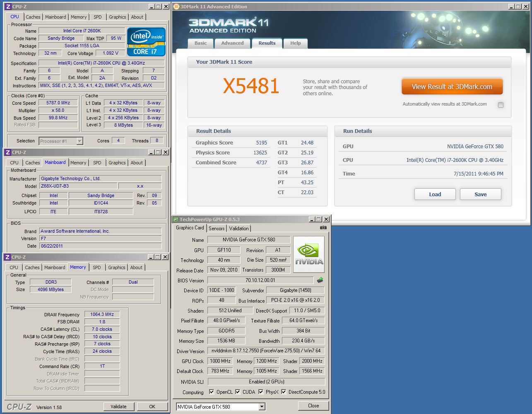Click the Load button in Run Details
Screen dimensions: 532x414
coord(435,194)
